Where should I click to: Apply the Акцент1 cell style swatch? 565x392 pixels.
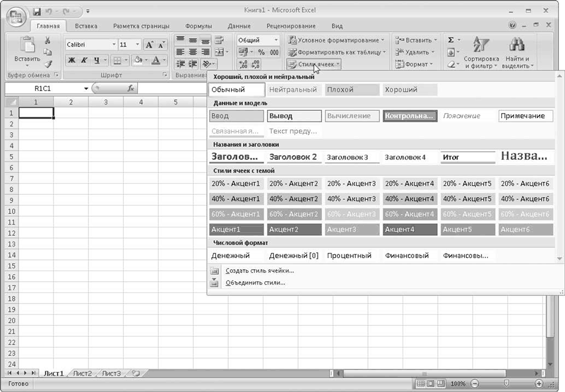pos(236,230)
